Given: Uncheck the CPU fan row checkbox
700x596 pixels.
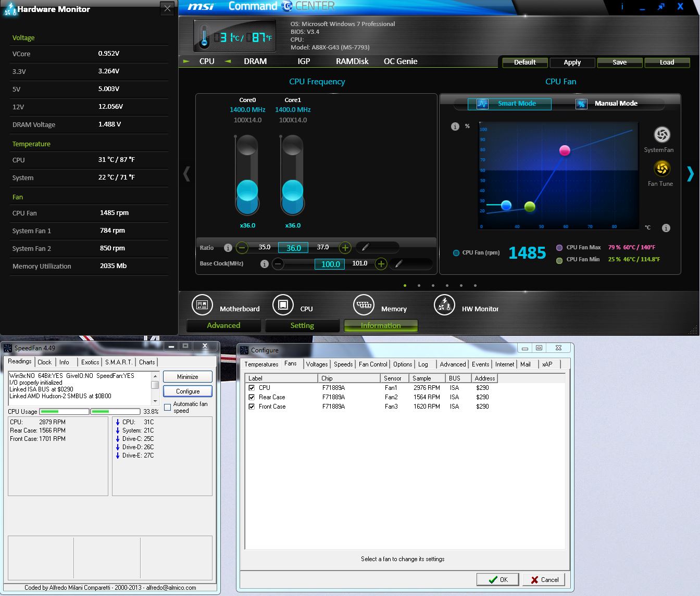Looking at the screenshot, I should pos(252,388).
